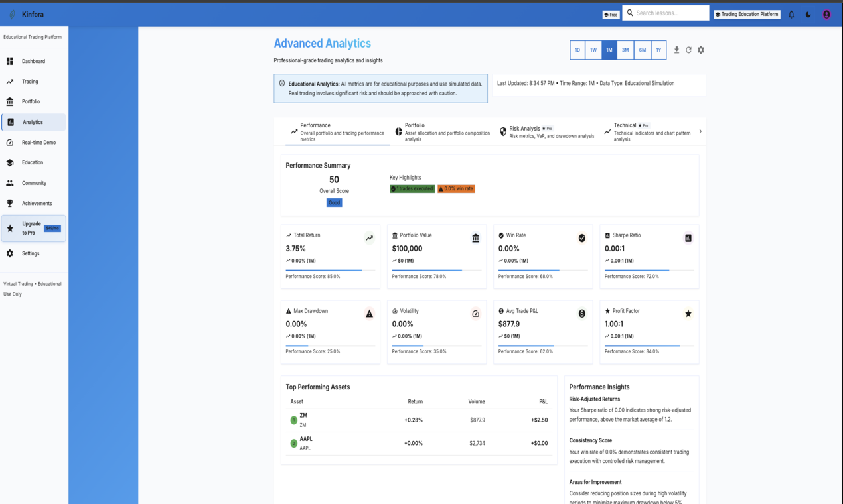The height and width of the screenshot is (504, 843).
Task: Click the +$2.50 P&L value
Action: point(540,420)
